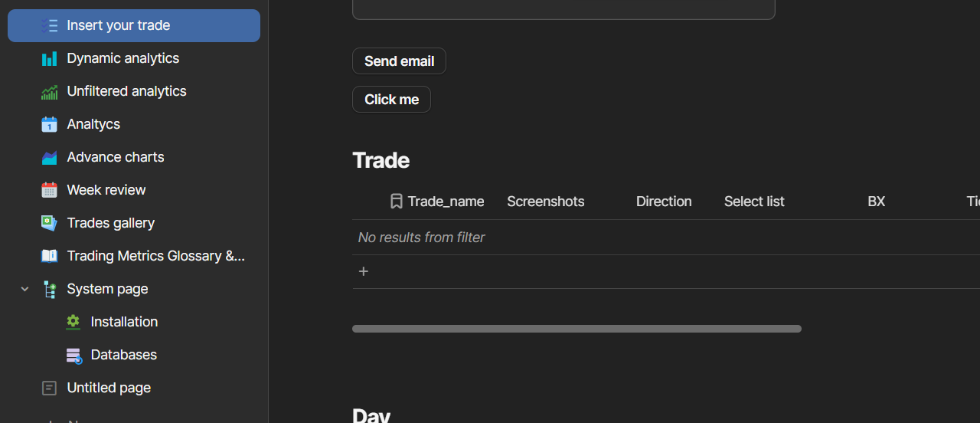This screenshot has height=423, width=980.
Task: Click the Databases stack icon
Action: [x=73, y=355]
